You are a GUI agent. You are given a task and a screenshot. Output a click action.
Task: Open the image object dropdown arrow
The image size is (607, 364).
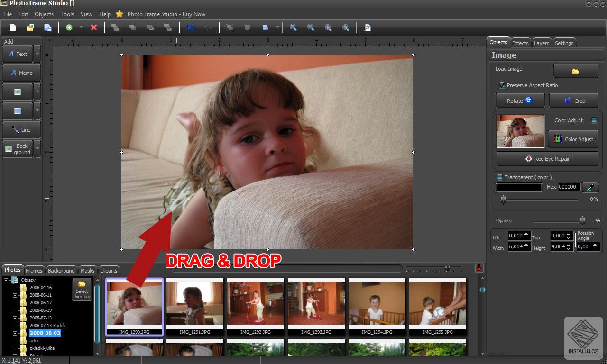[37, 92]
